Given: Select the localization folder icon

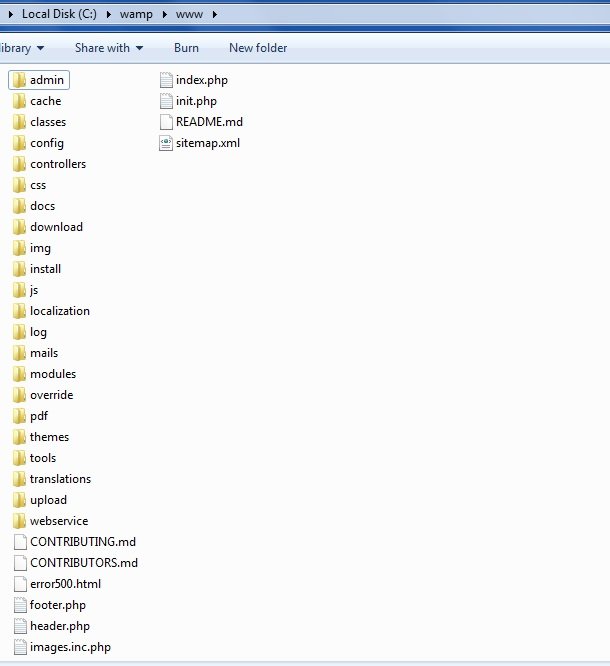Looking at the screenshot, I should 19,311.
